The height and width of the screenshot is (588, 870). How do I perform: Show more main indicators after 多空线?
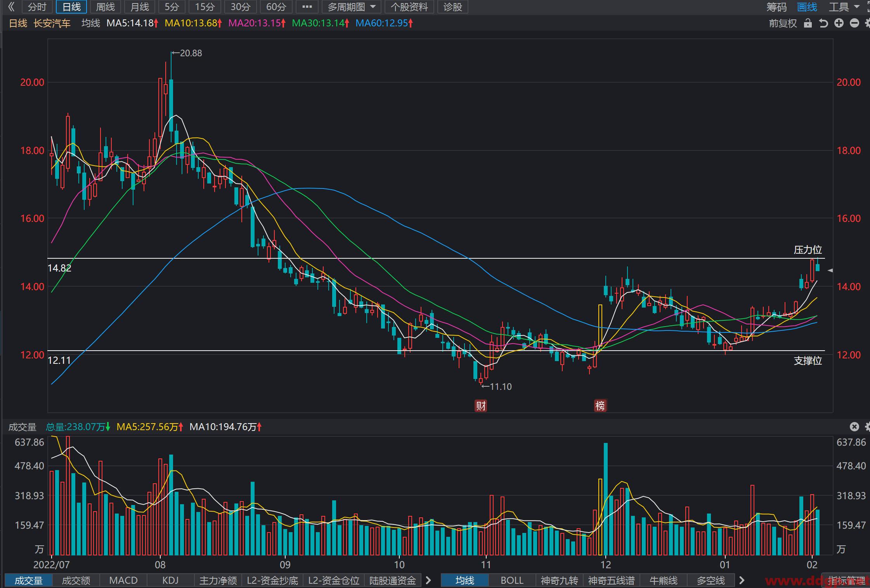(742, 580)
